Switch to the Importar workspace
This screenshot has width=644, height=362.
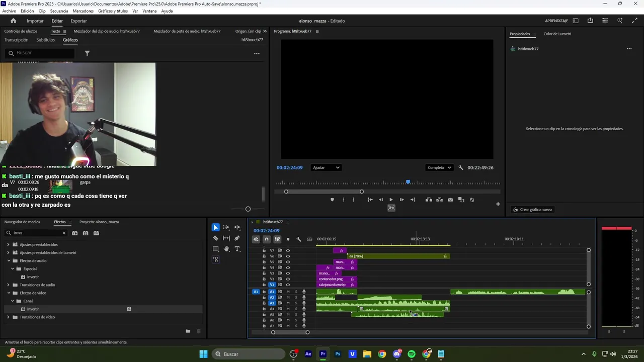(35, 21)
